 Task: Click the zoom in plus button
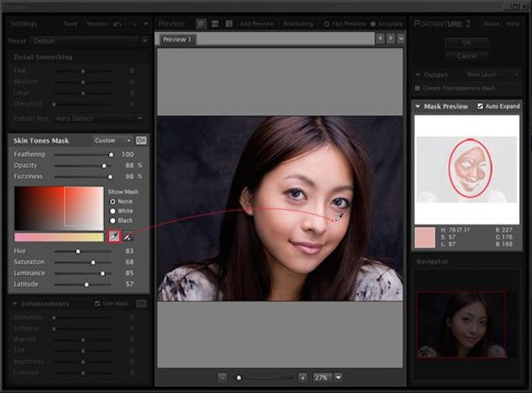click(302, 377)
